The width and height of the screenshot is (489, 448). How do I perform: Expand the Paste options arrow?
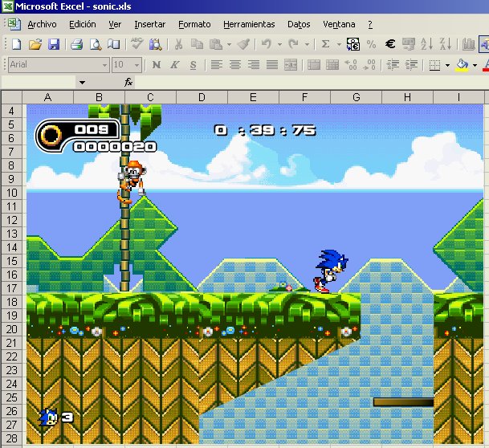pos(229,45)
